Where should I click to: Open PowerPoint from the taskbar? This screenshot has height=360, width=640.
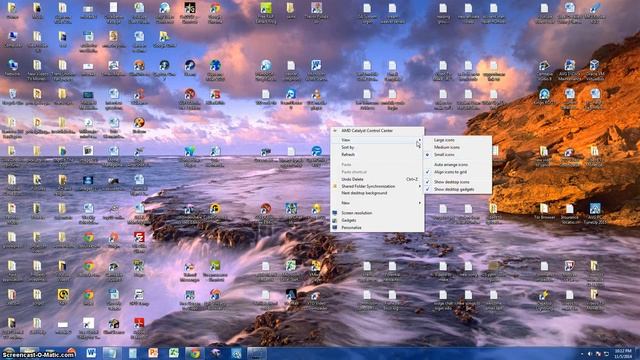(153, 353)
